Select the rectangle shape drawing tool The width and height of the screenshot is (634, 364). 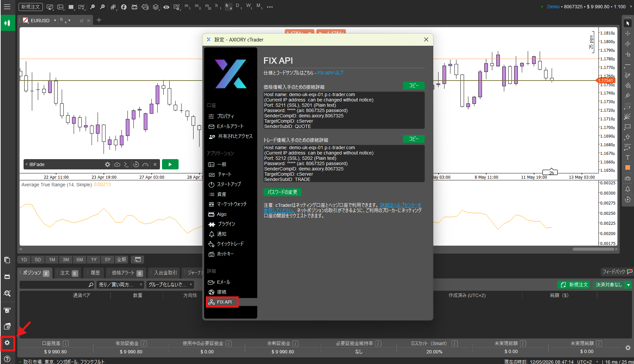click(628, 127)
